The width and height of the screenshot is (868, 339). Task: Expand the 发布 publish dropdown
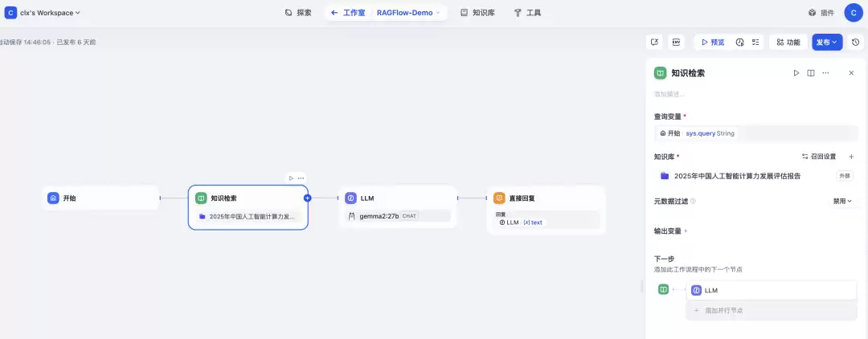(827, 42)
